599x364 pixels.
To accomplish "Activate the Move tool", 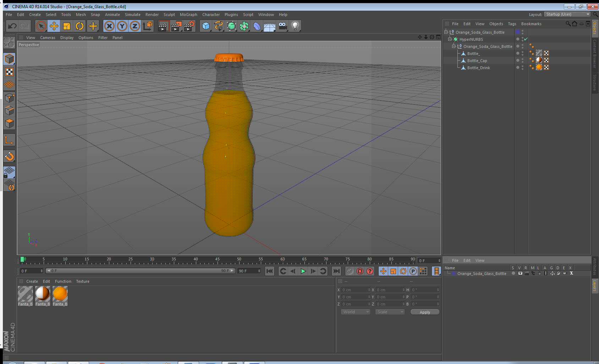I will [x=54, y=26].
